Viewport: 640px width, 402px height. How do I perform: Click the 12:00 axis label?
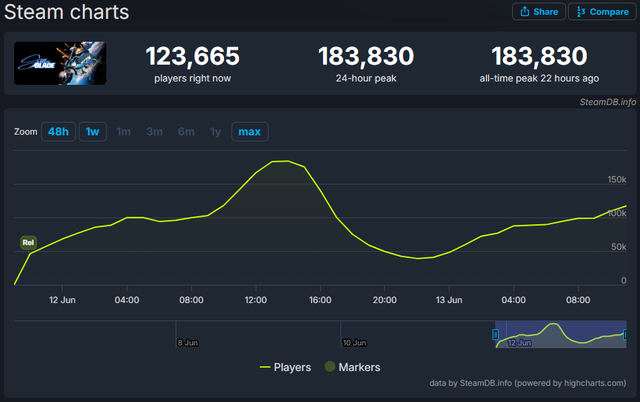tap(256, 300)
